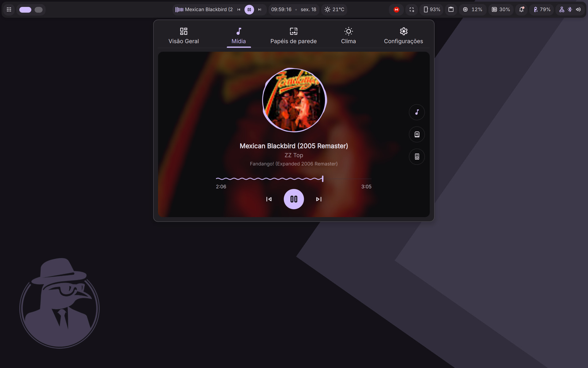
Task: Switch to the Visão Geral tab
Action: coord(184,36)
